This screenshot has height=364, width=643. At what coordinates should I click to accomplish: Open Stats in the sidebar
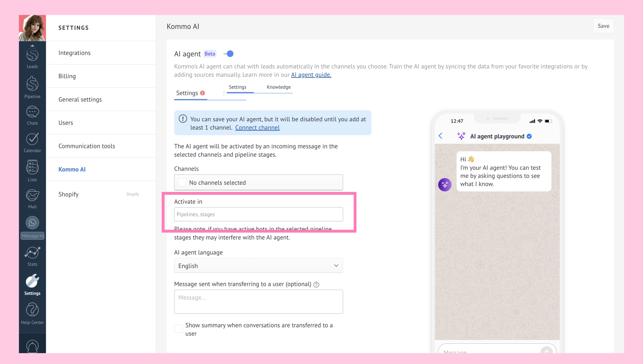pyautogui.click(x=32, y=257)
